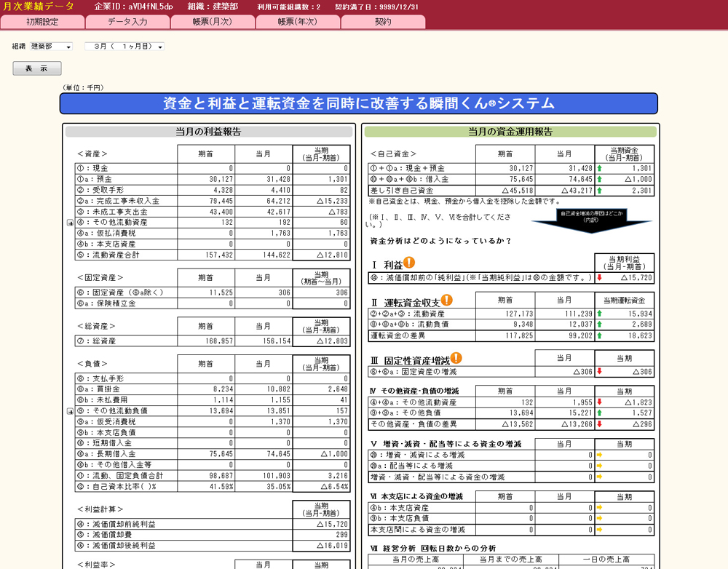This screenshot has height=569, width=728.
Task: Click the yellow arrow in 配当等による増減 row
Action: [x=599, y=466]
